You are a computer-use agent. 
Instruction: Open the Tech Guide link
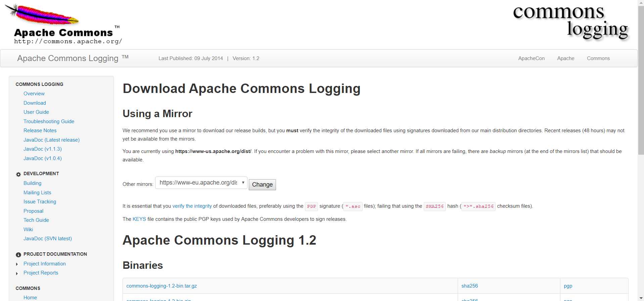point(36,220)
